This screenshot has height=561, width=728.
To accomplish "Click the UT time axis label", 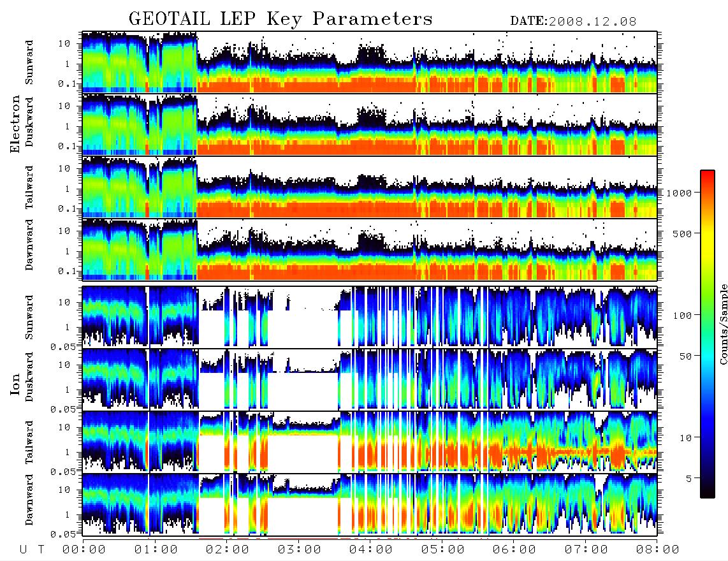I will pyautogui.click(x=32, y=550).
